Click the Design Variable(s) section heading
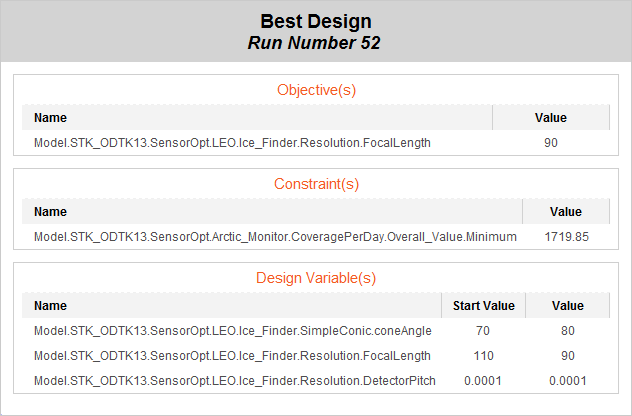632x416 pixels. 316,278
